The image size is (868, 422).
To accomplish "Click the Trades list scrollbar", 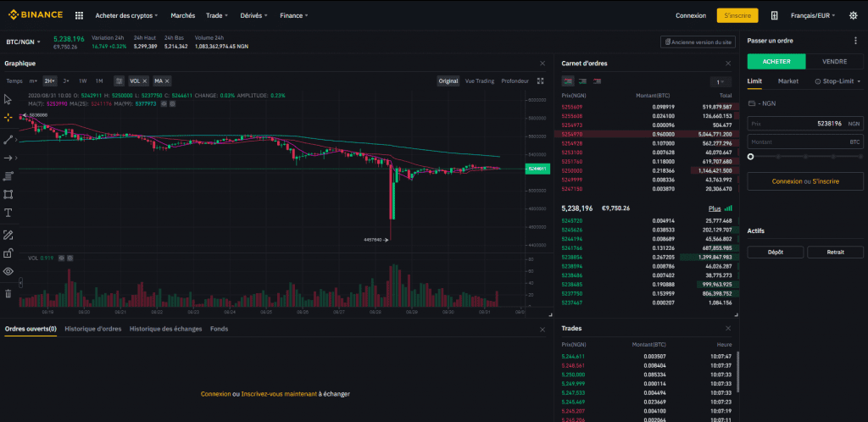I will pos(737,370).
